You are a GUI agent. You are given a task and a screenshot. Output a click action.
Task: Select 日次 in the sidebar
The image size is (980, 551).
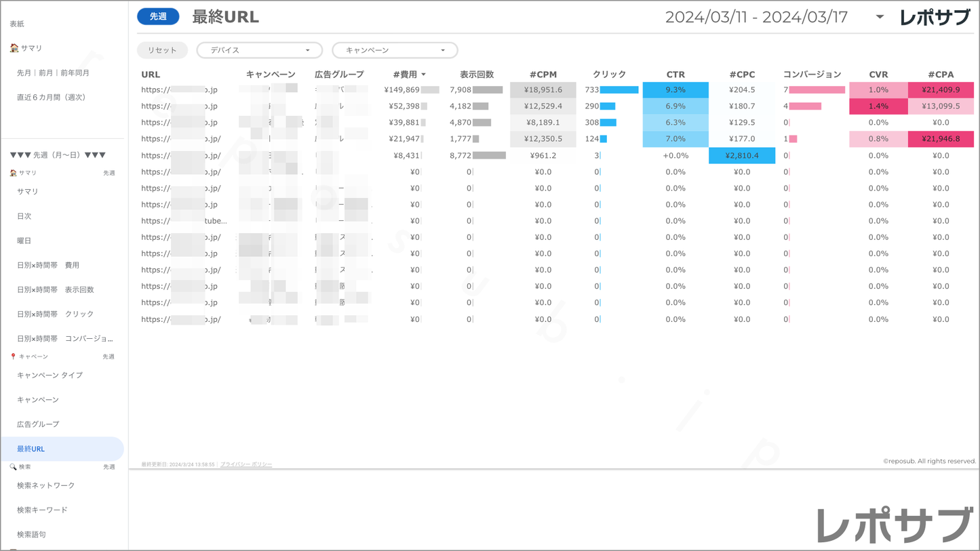[x=24, y=216]
